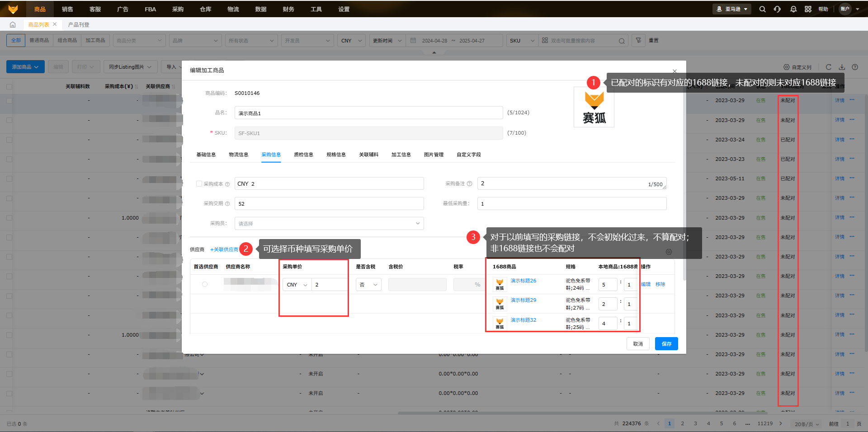Screen dimensions: 868x432
Task: Expand the 开发员 dropdown
Action: coord(307,41)
